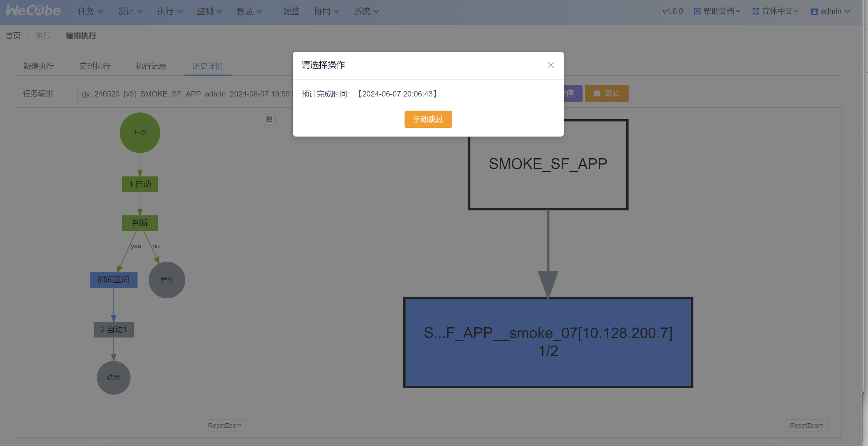Click the 首页 breadcrumb link
This screenshot has height=446, width=868.
click(13, 36)
